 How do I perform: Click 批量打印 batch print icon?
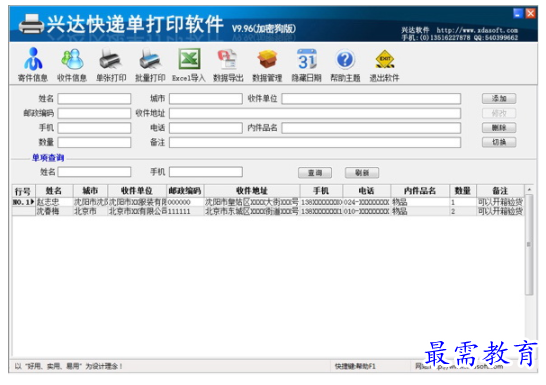[x=150, y=65]
